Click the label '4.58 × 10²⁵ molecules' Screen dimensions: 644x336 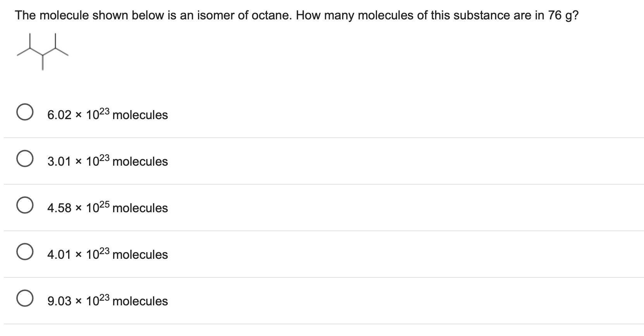pos(107,207)
